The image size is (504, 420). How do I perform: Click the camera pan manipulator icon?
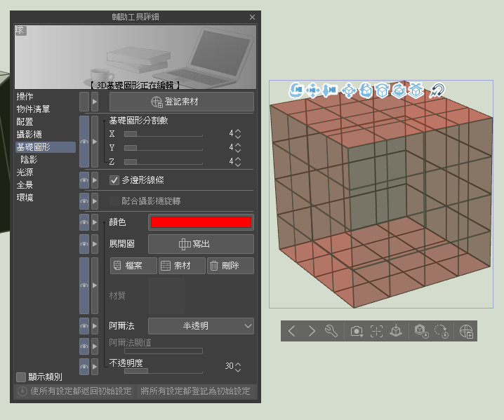click(313, 90)
